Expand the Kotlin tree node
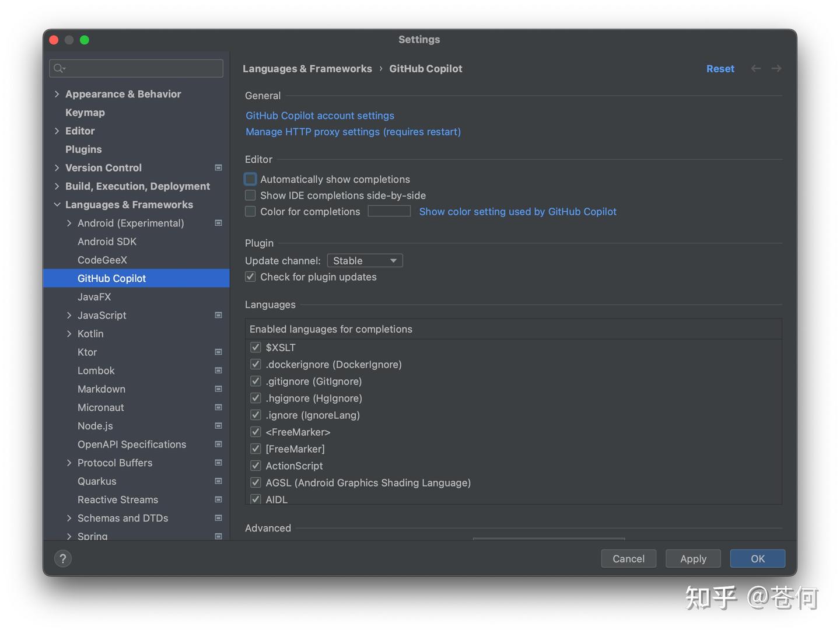 69,334
